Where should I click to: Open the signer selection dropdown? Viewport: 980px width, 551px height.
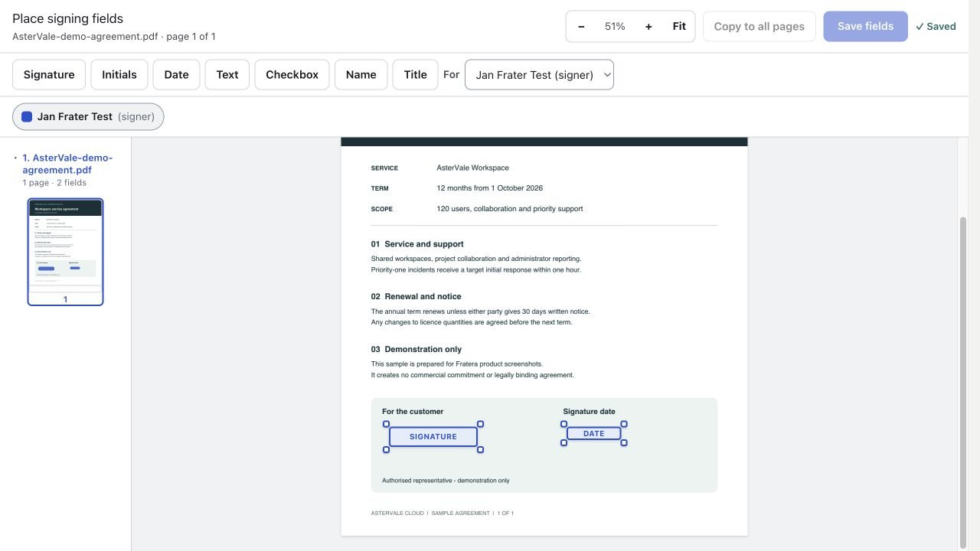pos(539,75)
